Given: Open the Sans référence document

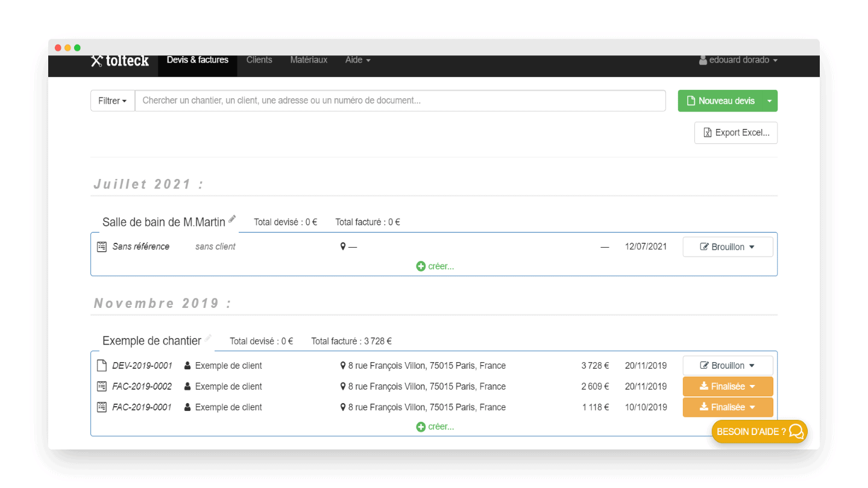Looking at the screenshot, I should pos(141,246).
